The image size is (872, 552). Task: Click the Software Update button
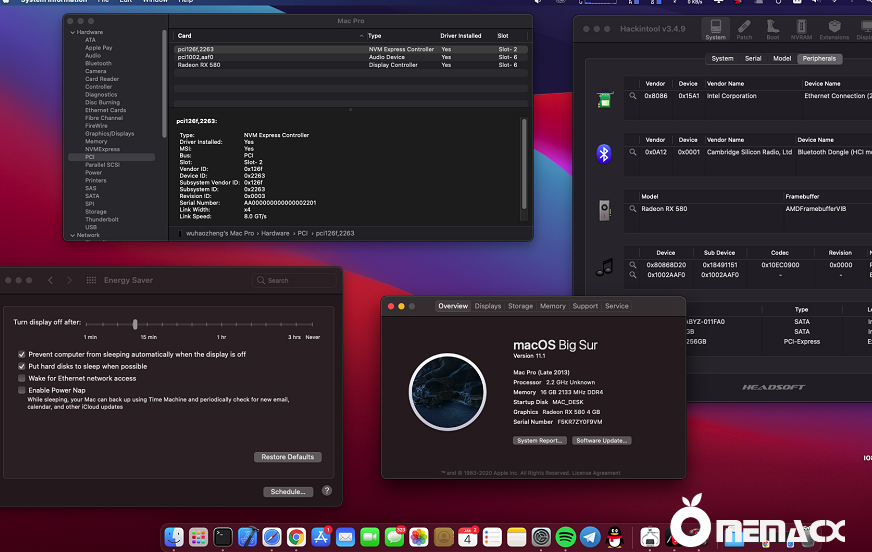601,440
